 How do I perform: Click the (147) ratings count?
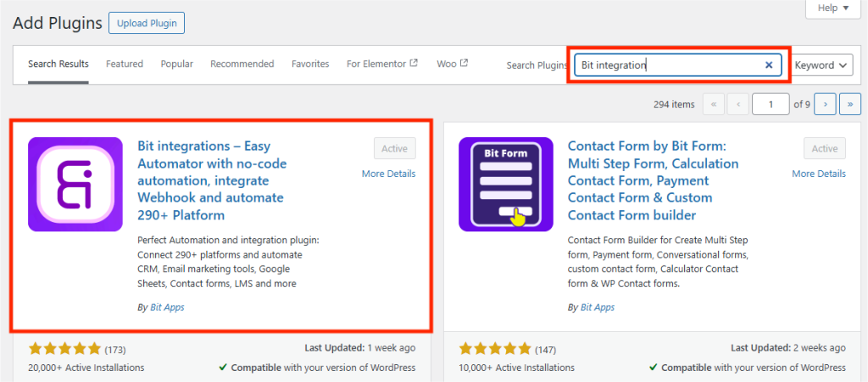pyautogui.click(x=545, y=349)
